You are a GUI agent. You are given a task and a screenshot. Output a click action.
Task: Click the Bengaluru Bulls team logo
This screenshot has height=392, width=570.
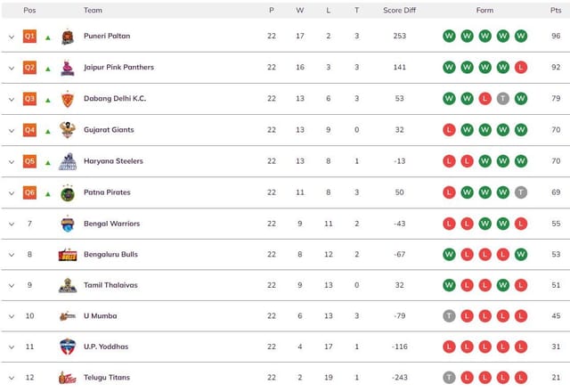[x=68, y=255]
